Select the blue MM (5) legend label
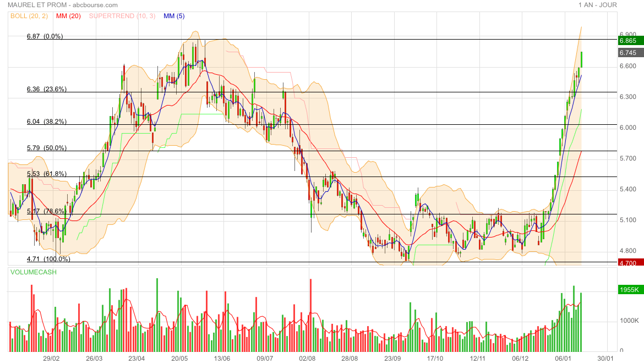 [x=174, y=16]
